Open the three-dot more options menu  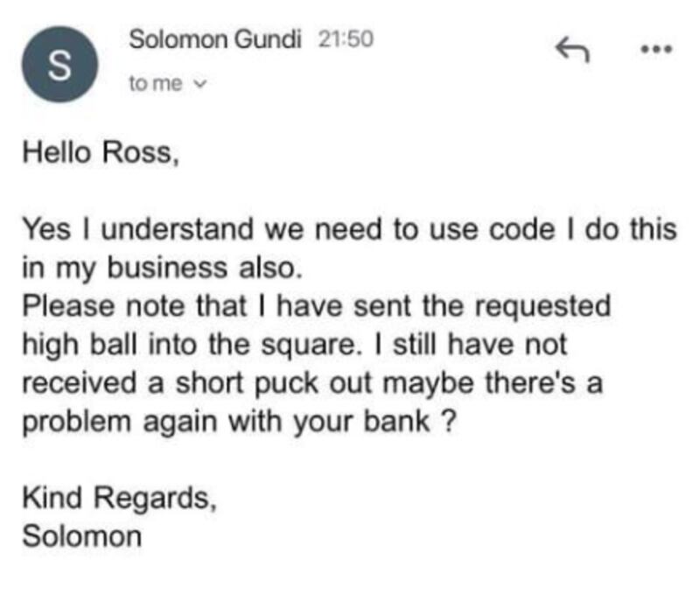pos(654,50)
